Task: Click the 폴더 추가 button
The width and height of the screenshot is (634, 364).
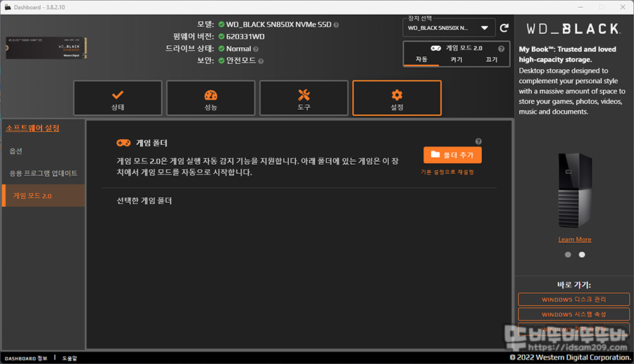Action: 452,155
